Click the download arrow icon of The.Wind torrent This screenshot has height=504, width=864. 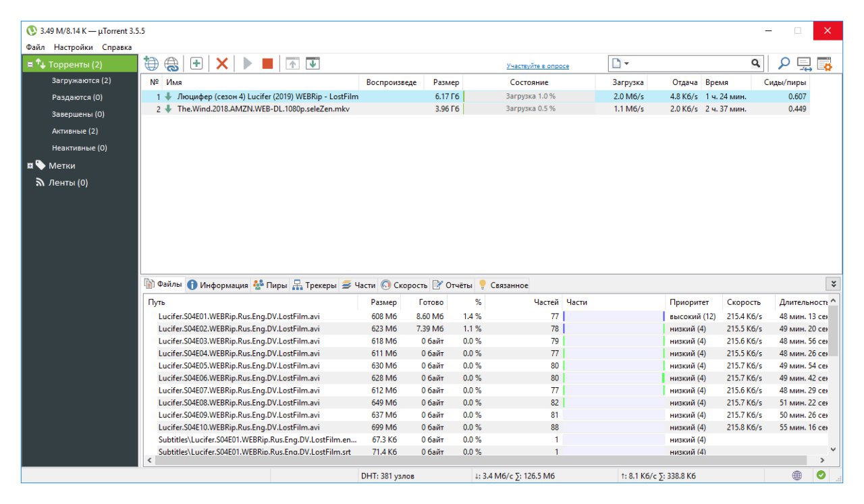click(x=169, y=109)
